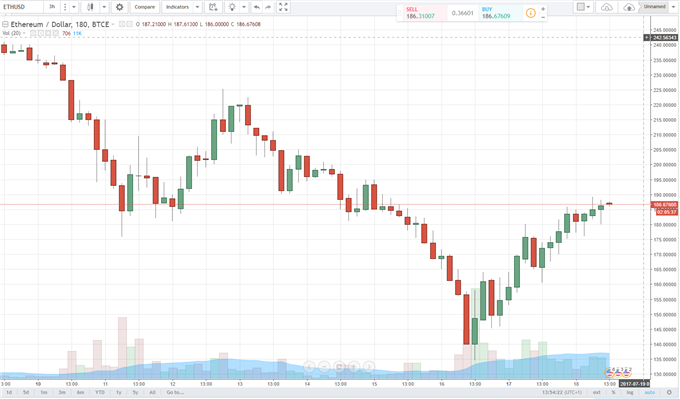
Task: Click the undo arrow icon
Action: (257, 7)
